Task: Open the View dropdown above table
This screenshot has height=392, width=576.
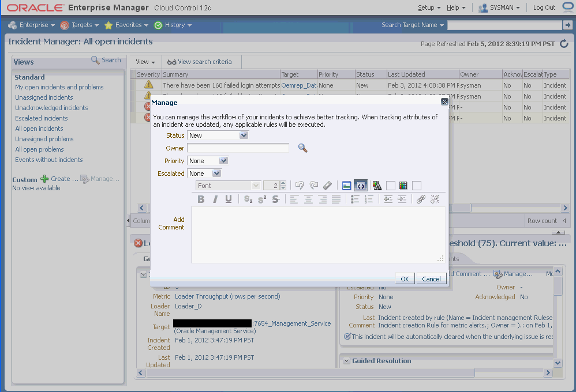Action: click(145, 62)
